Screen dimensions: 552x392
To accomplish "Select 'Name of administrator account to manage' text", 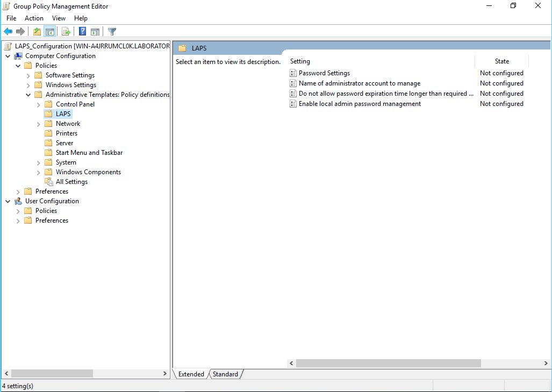I will tap(360, 83).
